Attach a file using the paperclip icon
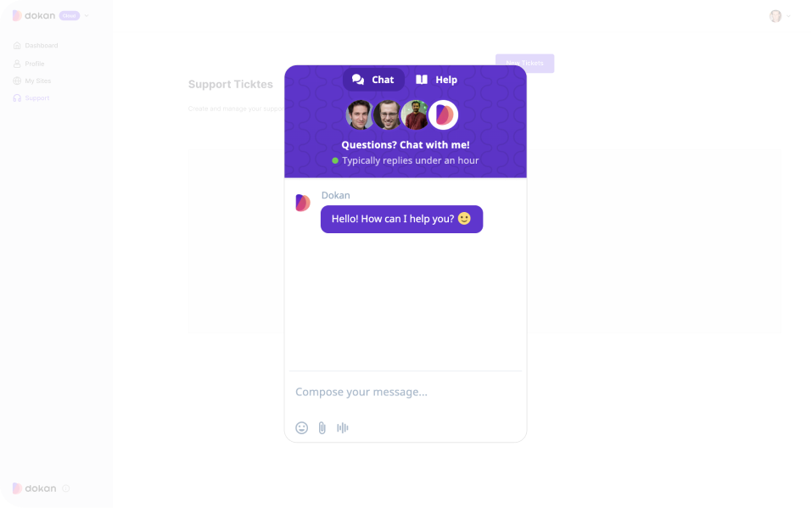Viewport: 812px width, 508px height. [322, 427]
